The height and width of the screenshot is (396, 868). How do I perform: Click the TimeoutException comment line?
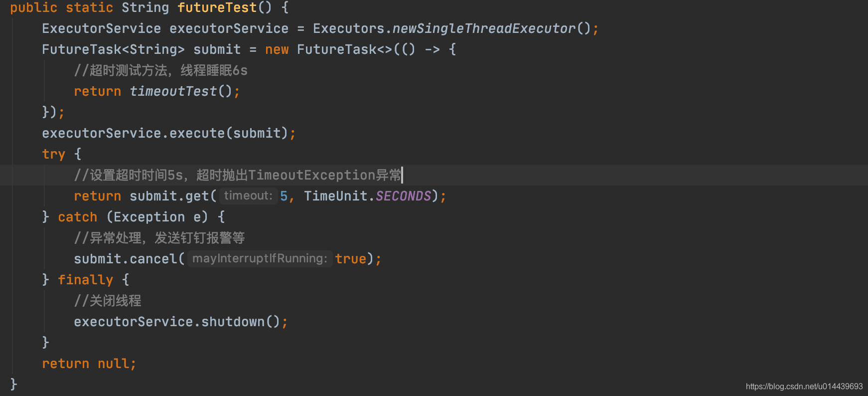[x=238, y=175]
